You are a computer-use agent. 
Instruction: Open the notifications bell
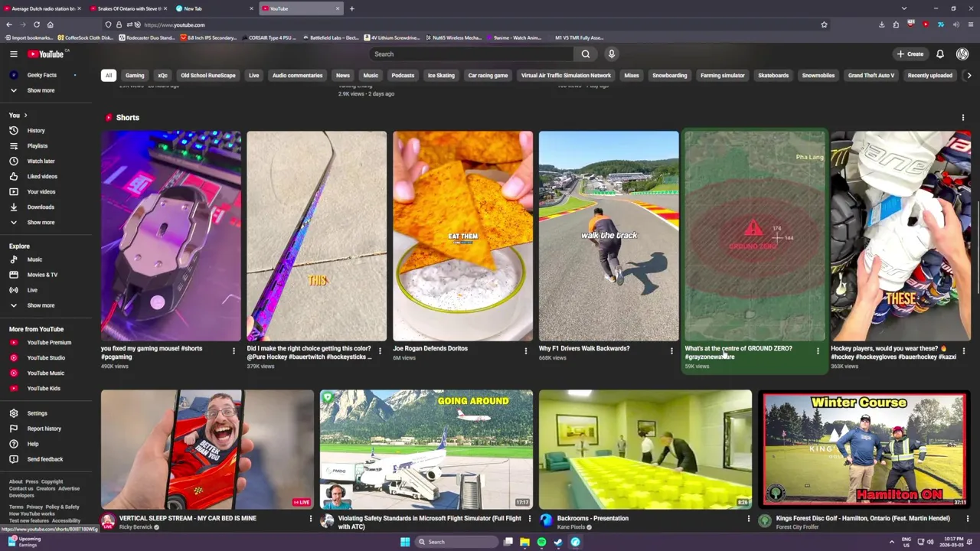(939, 54)
